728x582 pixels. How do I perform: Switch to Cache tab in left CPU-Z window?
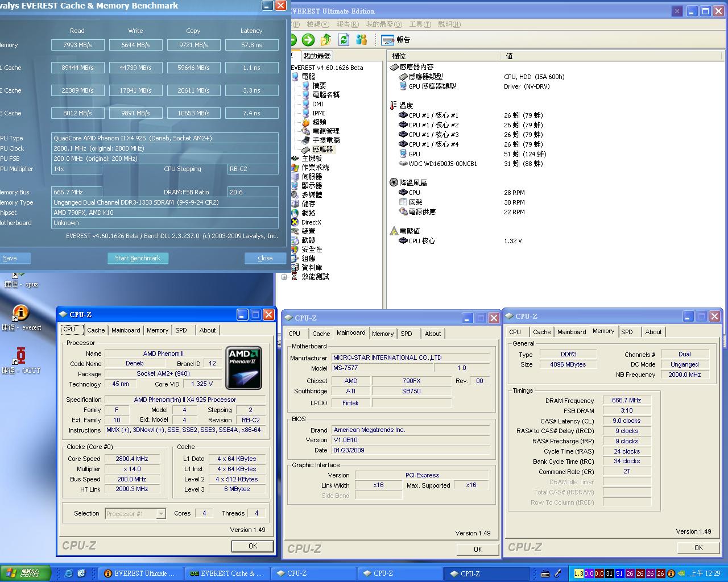(96, 330)
